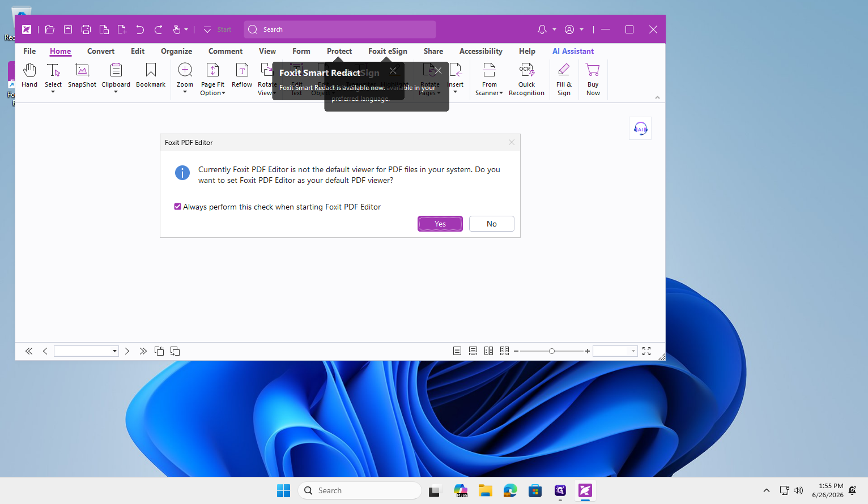
Task: Click the customize quick access toolbar arrow
Action: click(x=207, y=29)
